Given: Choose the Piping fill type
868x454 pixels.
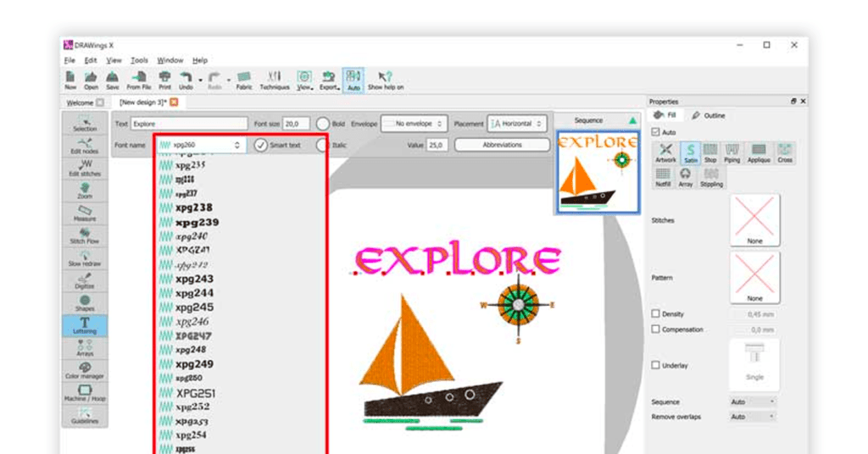Looking at the screenshot, I should click(732, 152).
